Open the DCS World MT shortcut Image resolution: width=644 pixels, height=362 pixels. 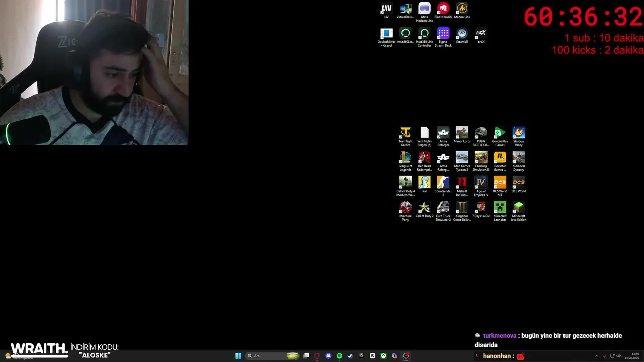(x=500, y=187)
